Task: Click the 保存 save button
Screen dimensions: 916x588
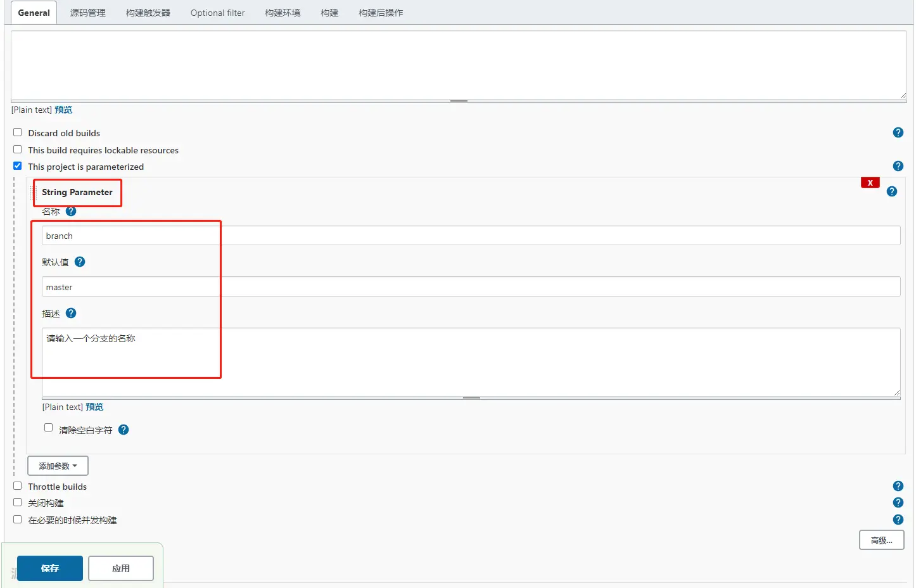Action: [50, 568]
